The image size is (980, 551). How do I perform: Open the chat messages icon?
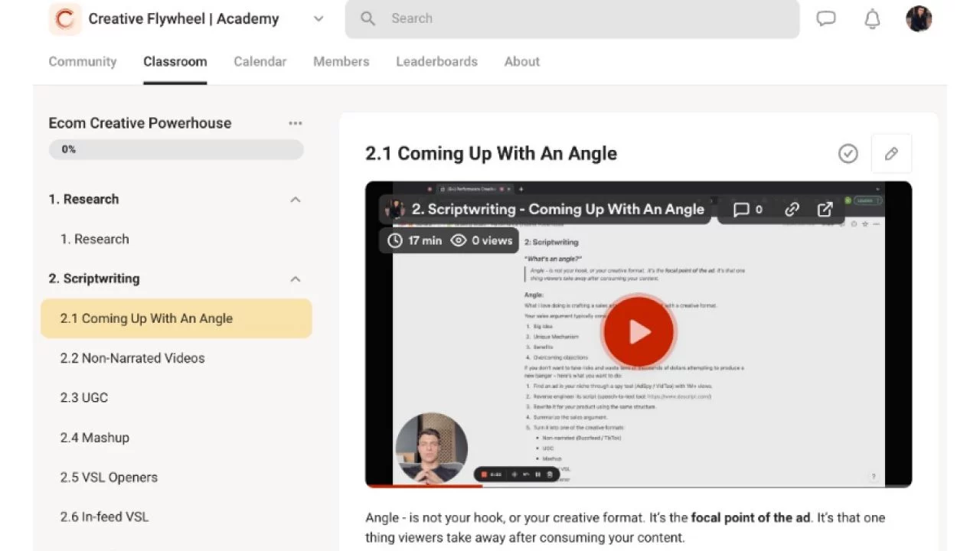826,18
